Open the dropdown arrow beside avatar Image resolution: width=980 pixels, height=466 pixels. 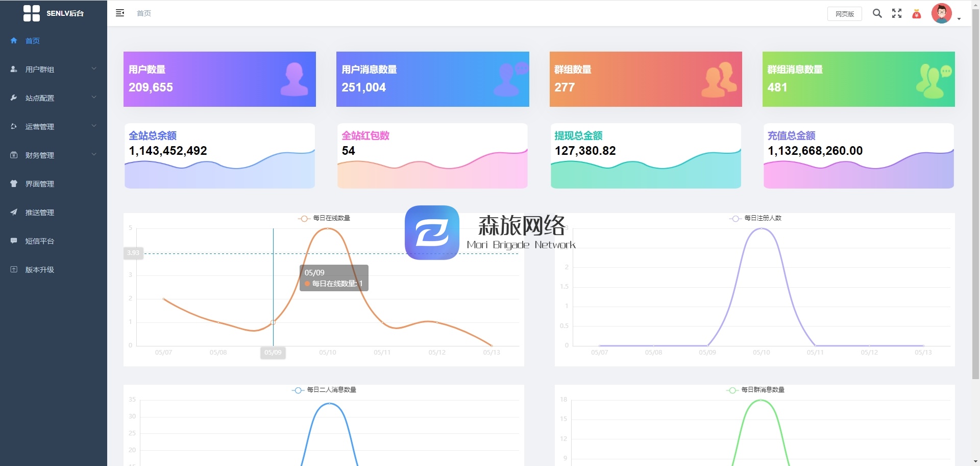[959, 19]
